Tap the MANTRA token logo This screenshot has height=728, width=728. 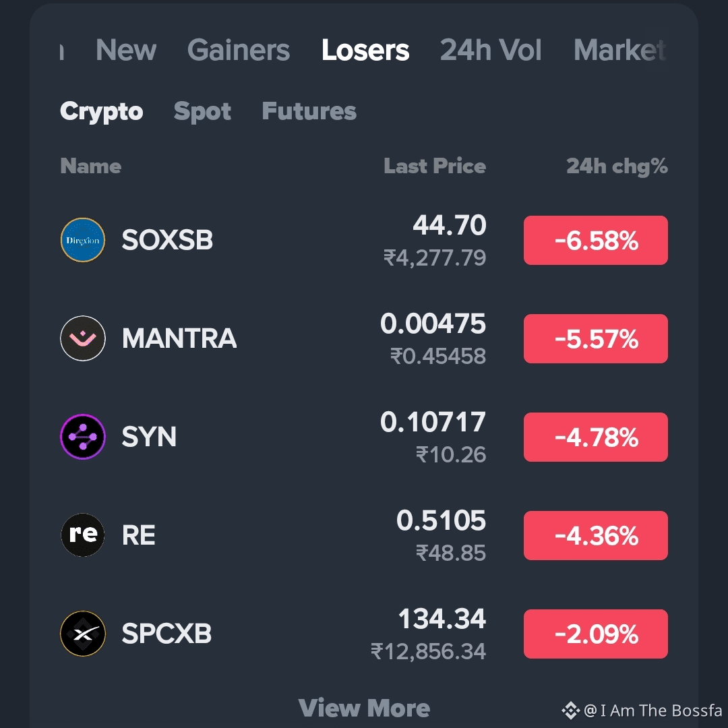[83, 338]
